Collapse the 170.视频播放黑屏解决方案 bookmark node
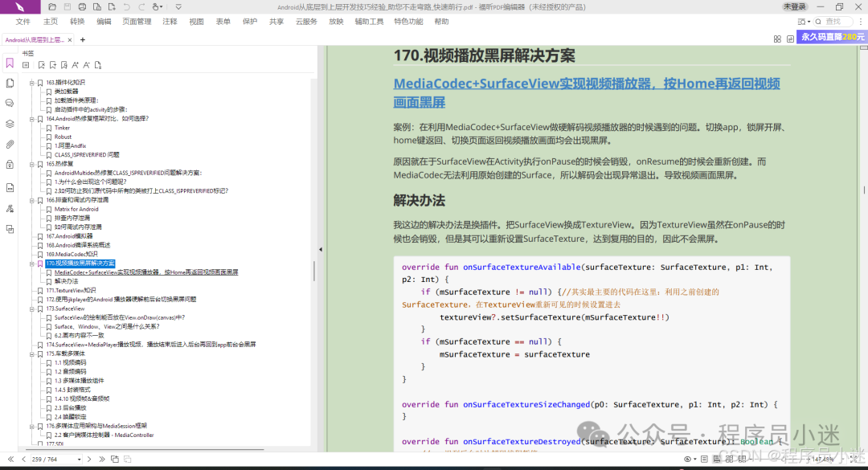Screen dimensions: 868x470 click(31, 264)
